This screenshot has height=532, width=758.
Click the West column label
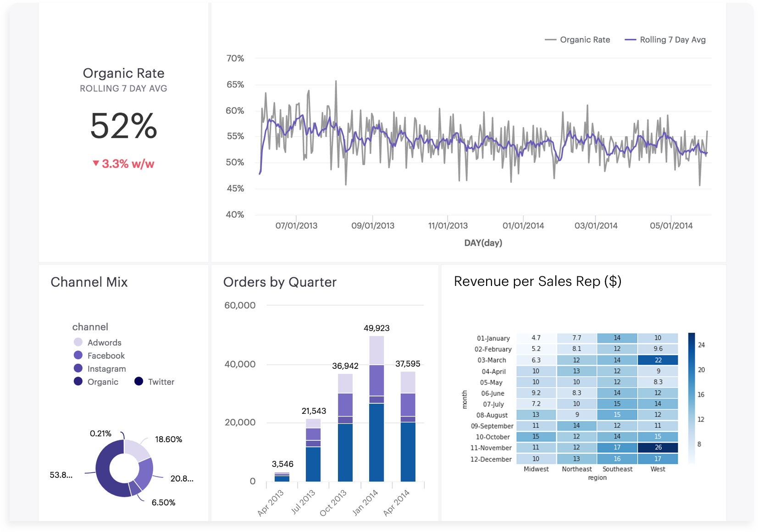(x=658, y=469)
